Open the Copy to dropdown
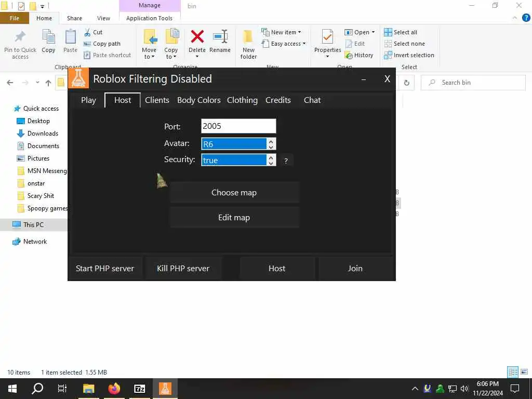The height and width of the screenshot is (399, 532). coord(171,44)
